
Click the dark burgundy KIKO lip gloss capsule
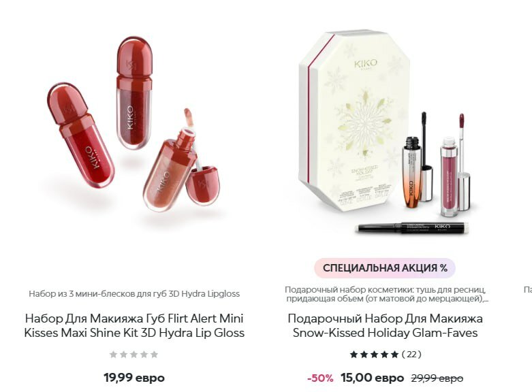pyautogui.click(x=135, y=93)
